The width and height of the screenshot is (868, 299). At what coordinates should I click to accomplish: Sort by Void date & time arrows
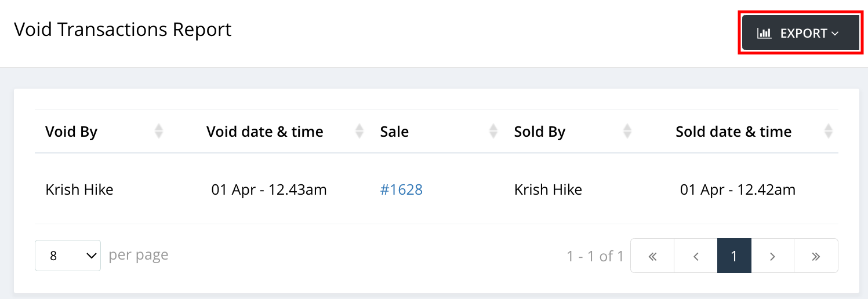pos(359,132)
